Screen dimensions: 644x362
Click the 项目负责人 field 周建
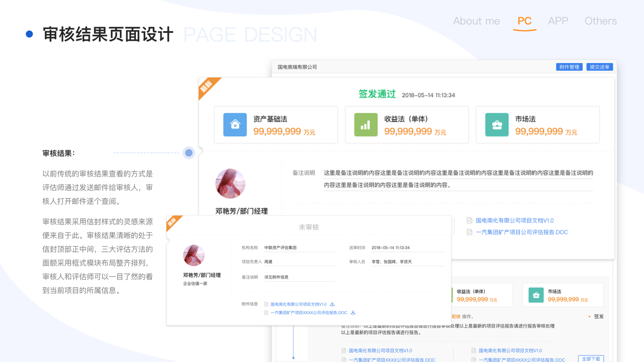click(x=299, y=262)
